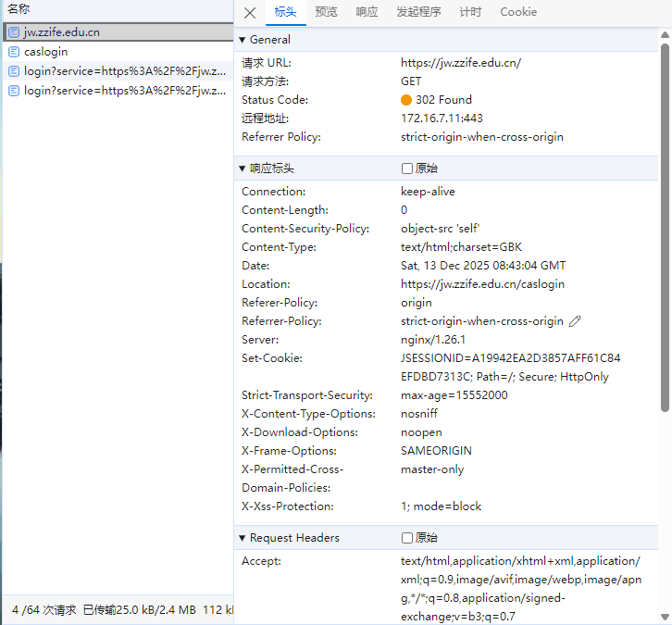Viewport: 672px width, 625px height.
Task: Show the 发起程序 (Initiator) tab
Action: tap(418, 12)
